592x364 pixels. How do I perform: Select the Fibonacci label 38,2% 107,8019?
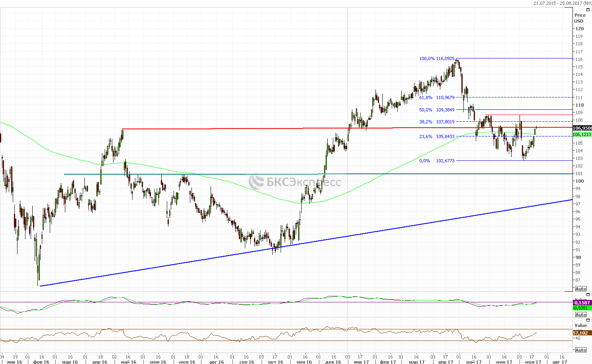[x=437, y=122]
